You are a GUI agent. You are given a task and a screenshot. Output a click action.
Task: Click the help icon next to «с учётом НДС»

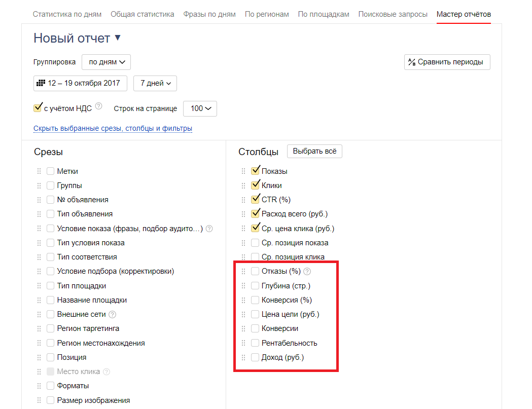[99, 106]
